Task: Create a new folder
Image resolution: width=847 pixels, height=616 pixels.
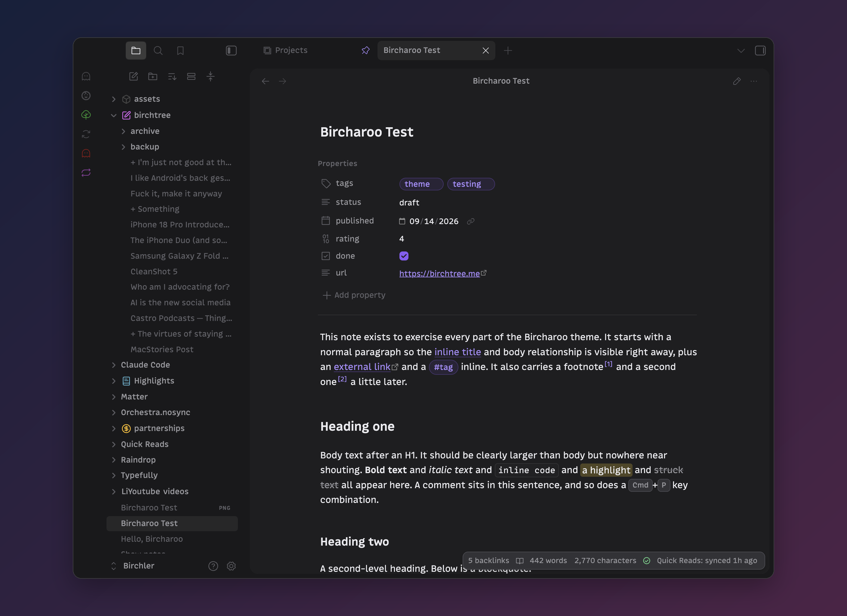Action: (x=153, y=77)
